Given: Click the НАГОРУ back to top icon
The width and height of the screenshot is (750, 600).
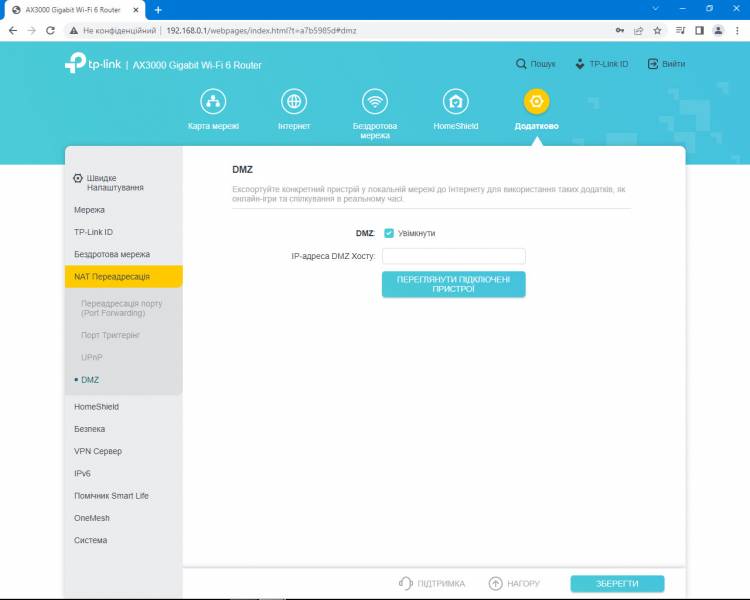Looking at the screenshot, I should (x=496, y=583).
